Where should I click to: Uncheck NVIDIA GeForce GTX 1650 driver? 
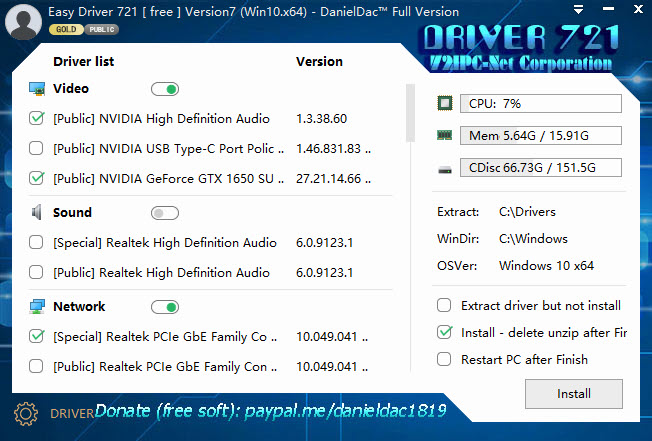[36, 178]
